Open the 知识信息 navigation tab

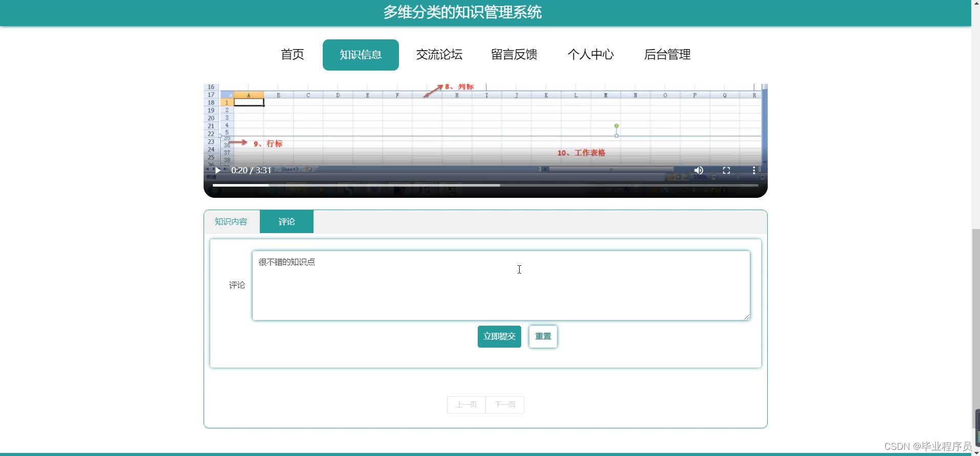(361, 55)
